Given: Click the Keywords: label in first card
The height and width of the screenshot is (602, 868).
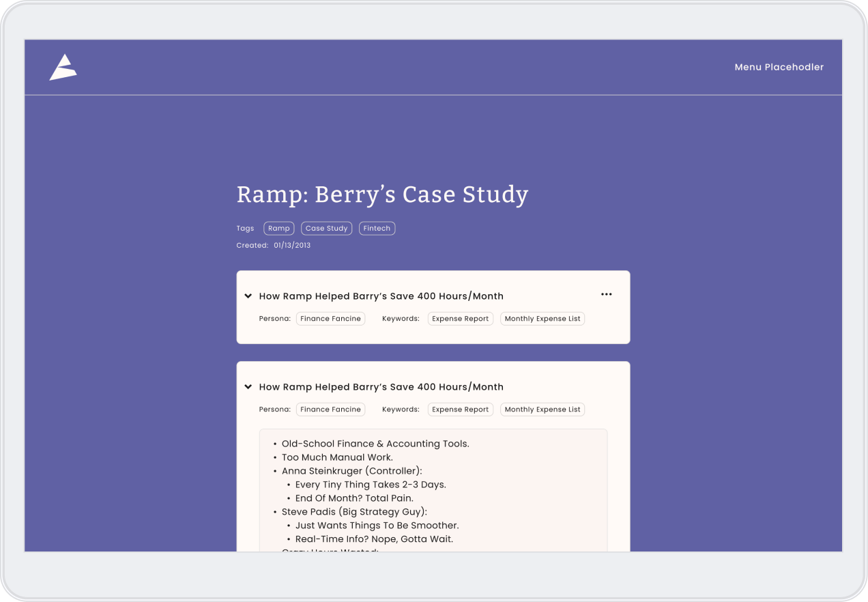Looking at the screenshot, I should tap(401, 319).
